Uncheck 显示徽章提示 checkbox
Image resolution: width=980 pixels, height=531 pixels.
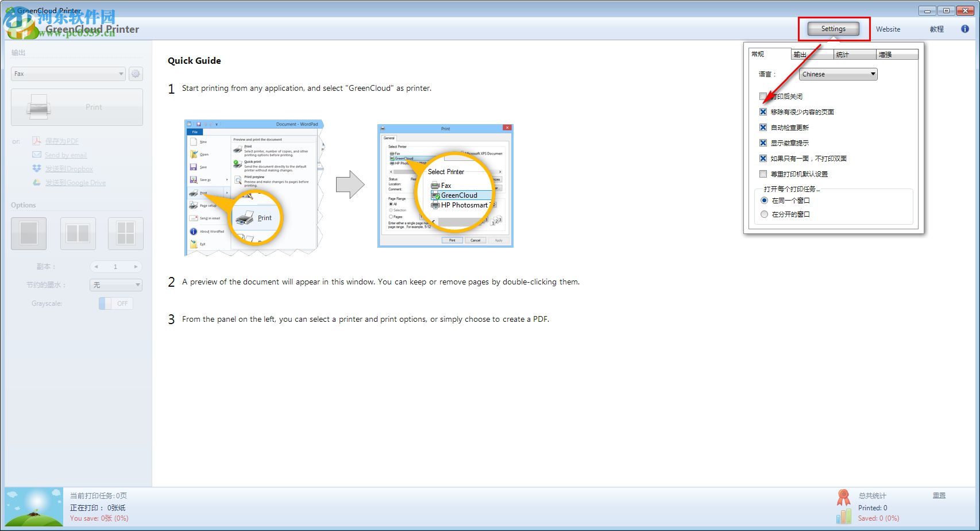[763, 143]
